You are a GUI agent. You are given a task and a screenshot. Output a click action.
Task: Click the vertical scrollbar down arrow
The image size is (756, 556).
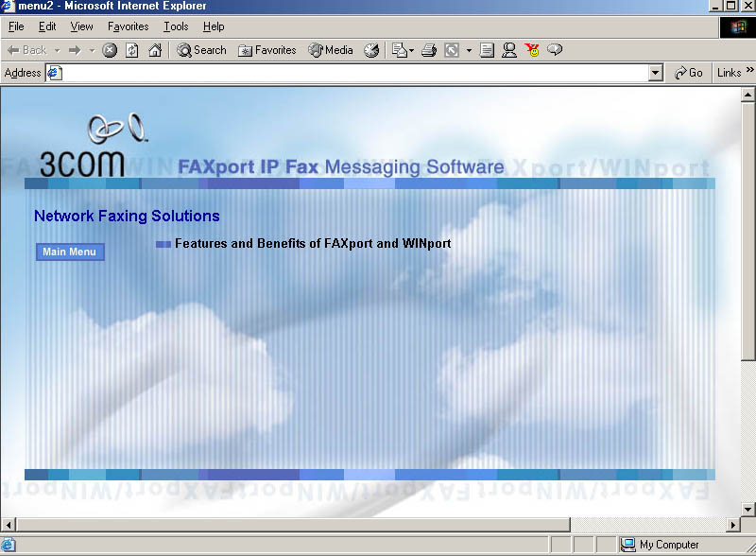[x=747, y=509]
